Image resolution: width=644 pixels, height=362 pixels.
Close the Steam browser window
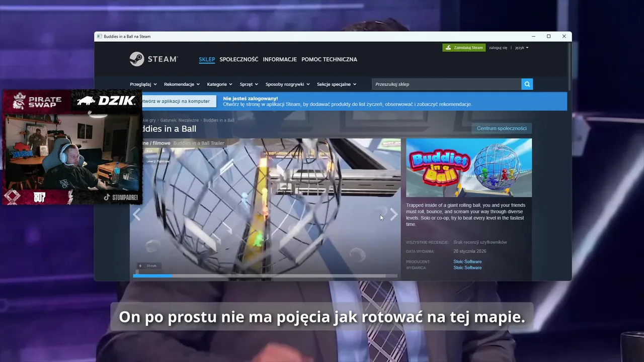pos(564,36)
